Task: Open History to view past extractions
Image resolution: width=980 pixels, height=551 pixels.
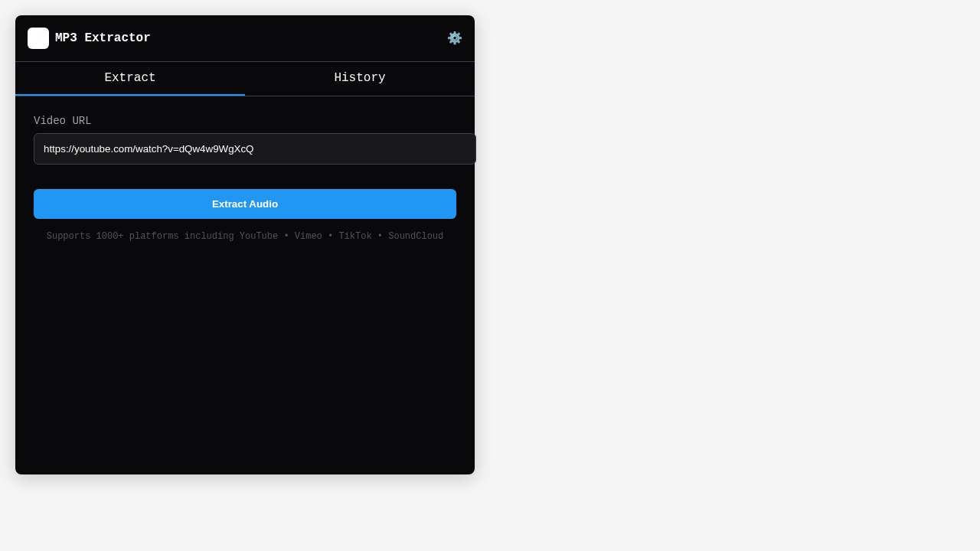Action: click(x=360, y=77)
